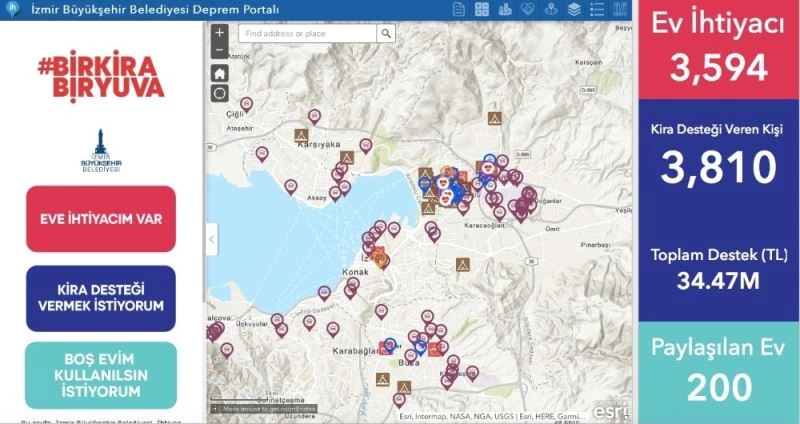Open the heart handshake support icon
Screen dimensions: 800x424
[x=528, y=10]
